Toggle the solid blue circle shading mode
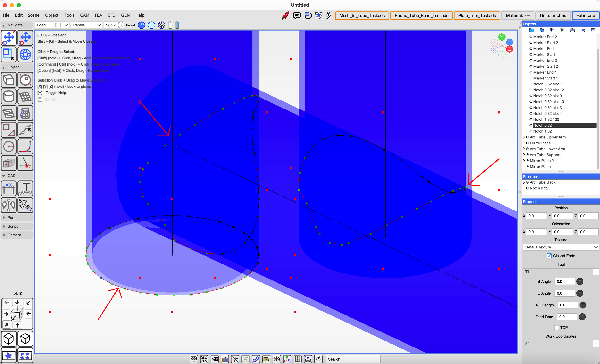 pyautogui.click(x=141, y=25)
